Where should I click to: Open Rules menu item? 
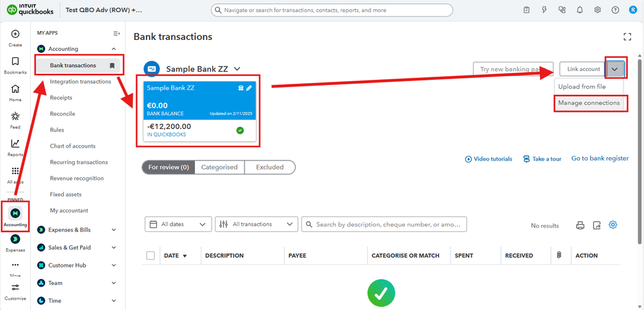coord(57,130)
